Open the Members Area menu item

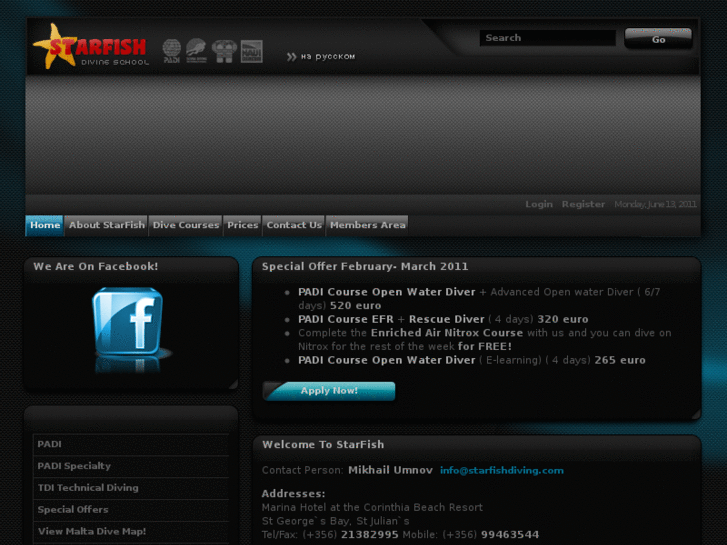(367, 225)
